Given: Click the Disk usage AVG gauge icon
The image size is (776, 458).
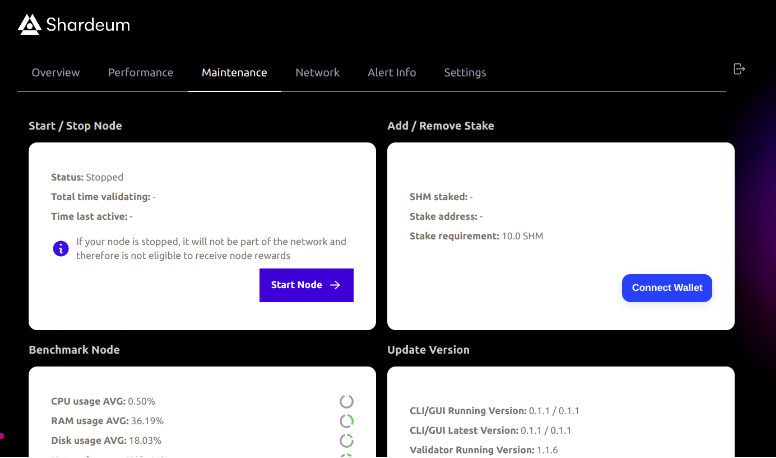Looking at the screenshot, I should (x=346, y=440).
